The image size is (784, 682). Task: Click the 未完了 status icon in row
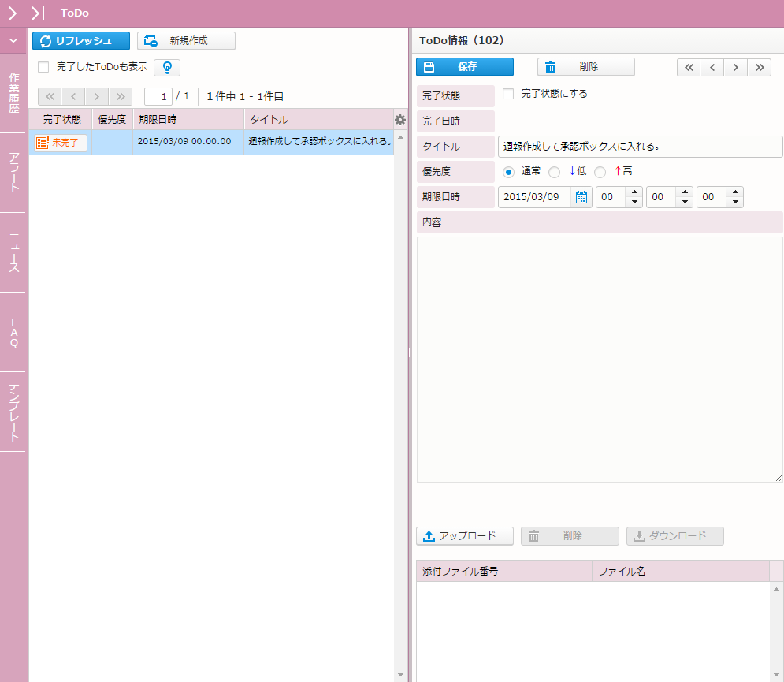(x=43, y=143)
